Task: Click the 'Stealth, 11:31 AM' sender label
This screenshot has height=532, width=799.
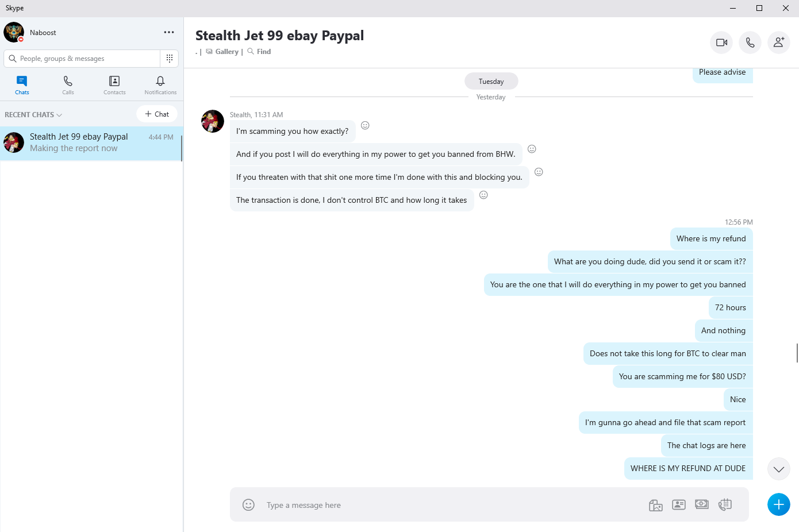Action: point(256,115)
